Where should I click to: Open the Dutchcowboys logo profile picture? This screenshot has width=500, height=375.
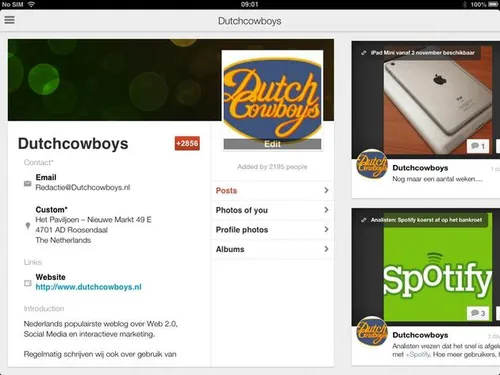tap(272, 97)
